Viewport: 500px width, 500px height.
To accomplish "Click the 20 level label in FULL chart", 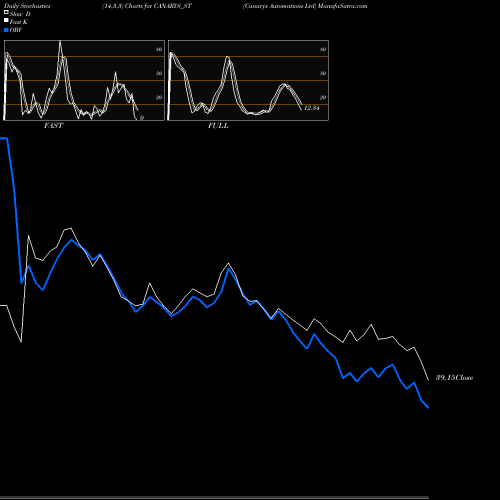I will [x=323, y=97].
